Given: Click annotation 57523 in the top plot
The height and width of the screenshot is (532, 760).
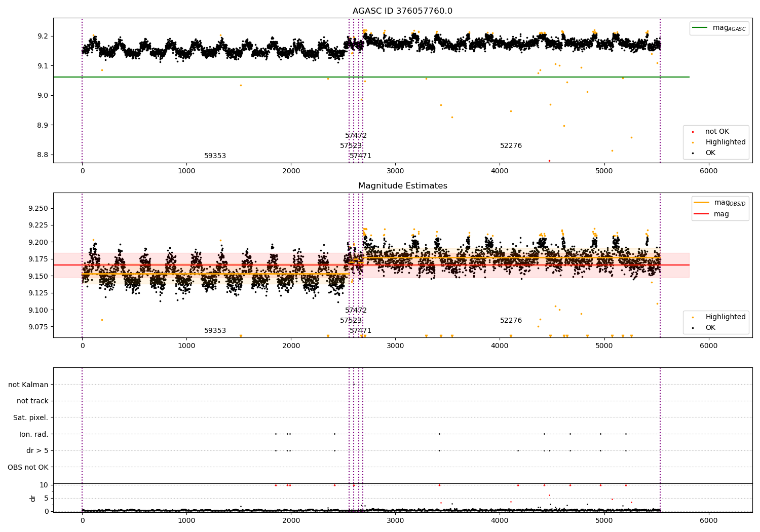Looking at the screenshot, I should click(x=351, y=146).
